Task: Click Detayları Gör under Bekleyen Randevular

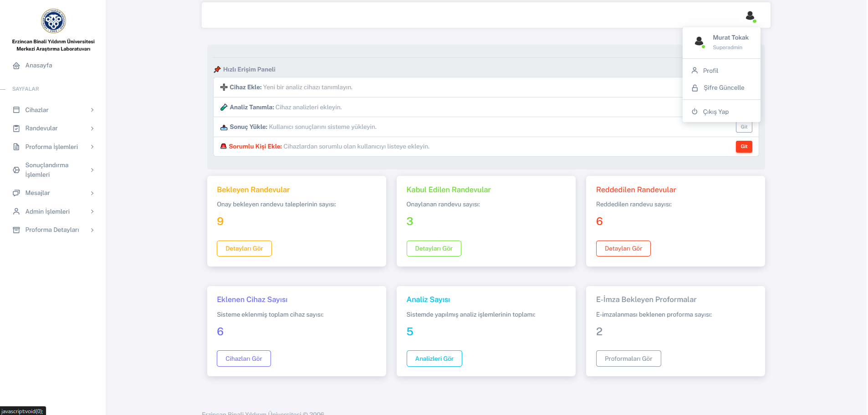Action: (x=244, y=249)
